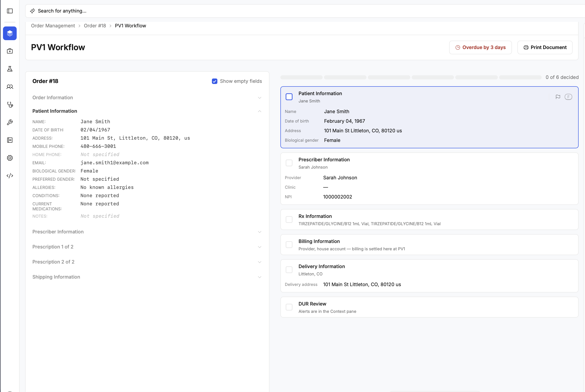Check the Rx Information checkbox

pyautogui.click(x=289, y=220)
